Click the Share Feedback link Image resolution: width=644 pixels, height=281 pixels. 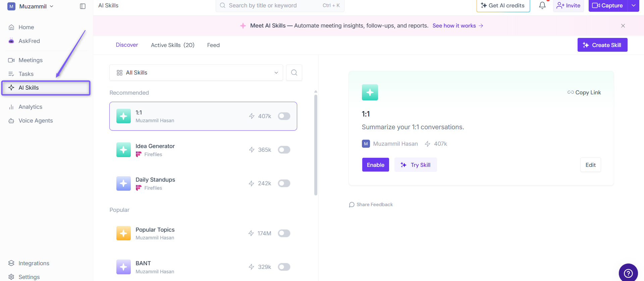pos(371,204)
